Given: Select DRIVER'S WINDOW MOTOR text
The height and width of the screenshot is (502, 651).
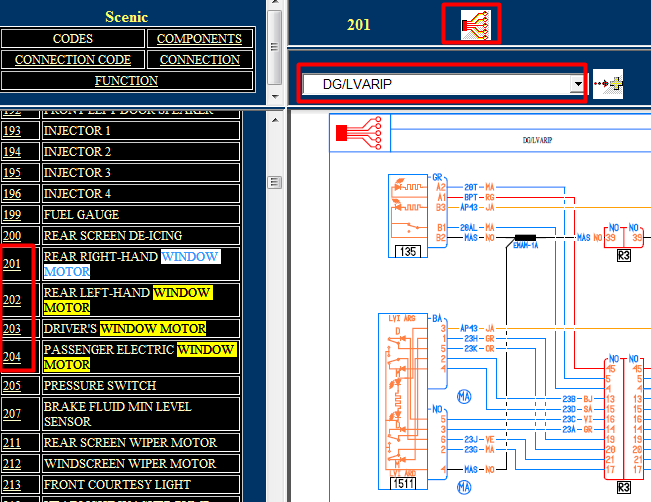Looking at the screenshot, I should click(x=125, y=329).
